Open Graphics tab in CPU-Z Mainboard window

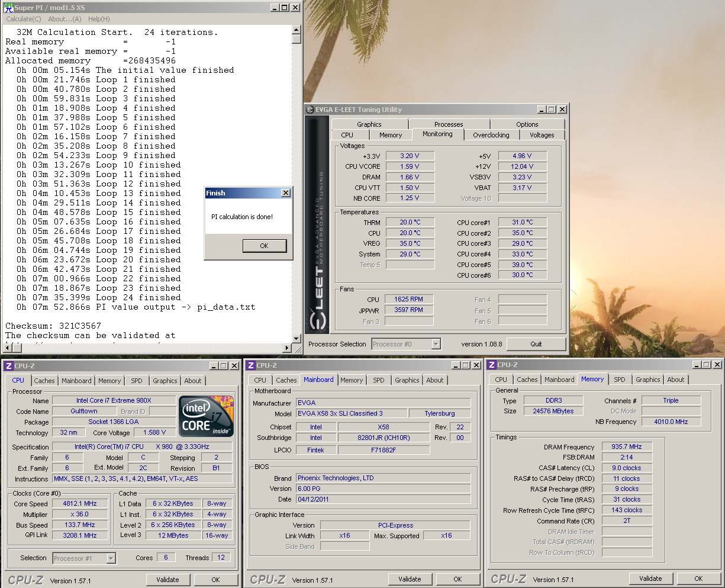pyautogui.click(x=407, y=380)
